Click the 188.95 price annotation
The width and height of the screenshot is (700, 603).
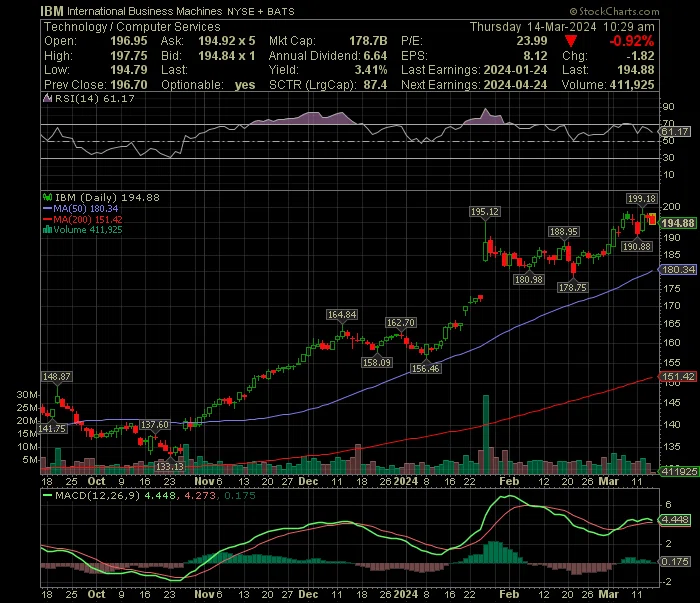(564, 231)
